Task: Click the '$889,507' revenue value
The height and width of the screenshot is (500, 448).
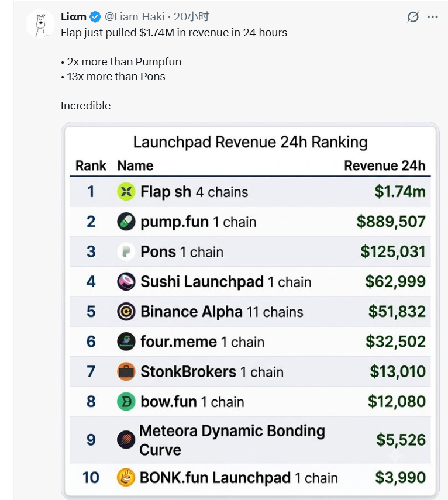Action: (x=391, y=222)
